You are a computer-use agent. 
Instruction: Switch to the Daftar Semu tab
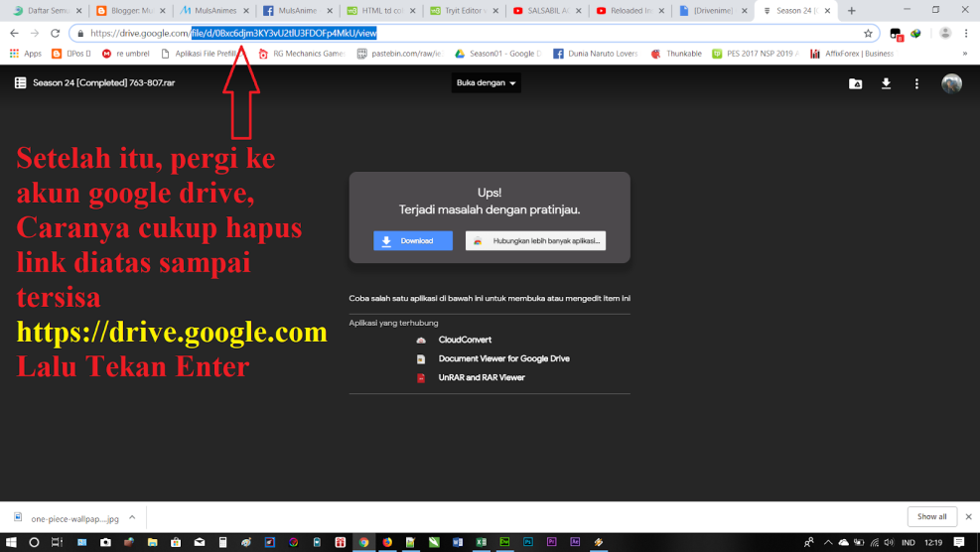48,11
